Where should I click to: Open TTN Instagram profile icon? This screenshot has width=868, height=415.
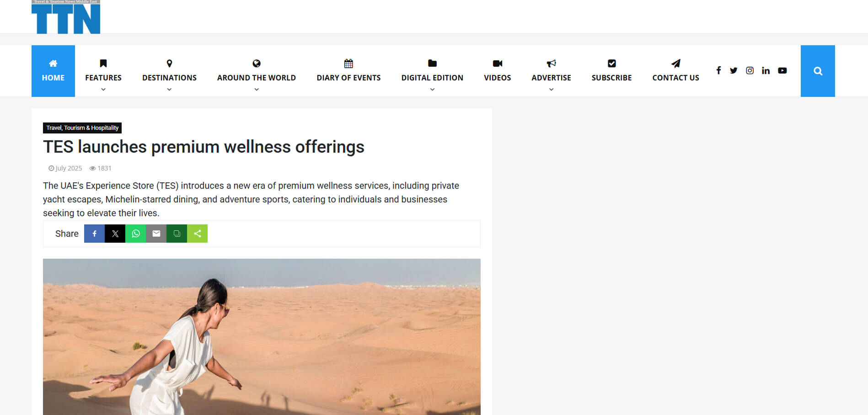tap(750, 70)
